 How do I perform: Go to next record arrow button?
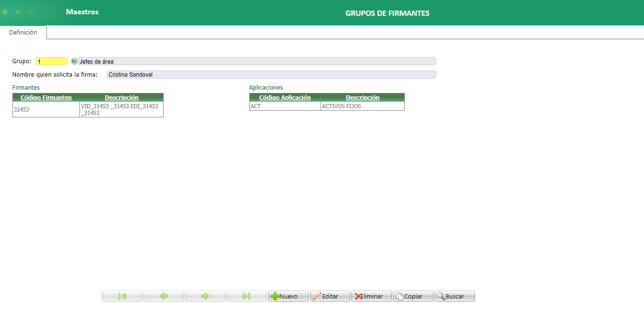pos(205,296)
